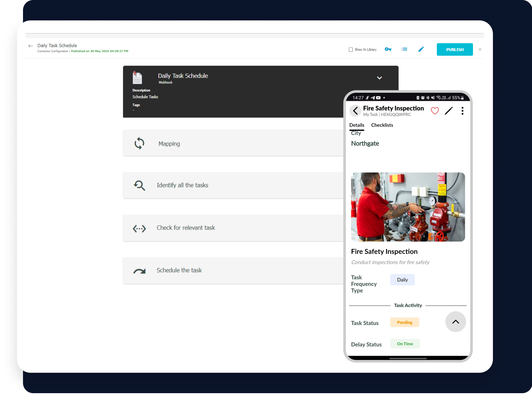Go back using the left arrow beside Daily Task Schedule

pos(30,46)
